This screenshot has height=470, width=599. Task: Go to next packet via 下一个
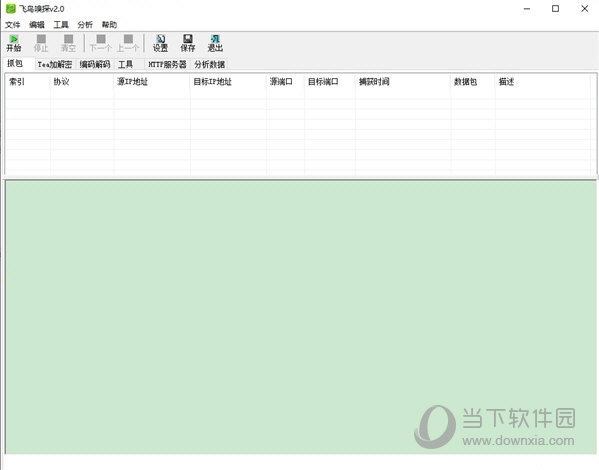tap(100, 43)
